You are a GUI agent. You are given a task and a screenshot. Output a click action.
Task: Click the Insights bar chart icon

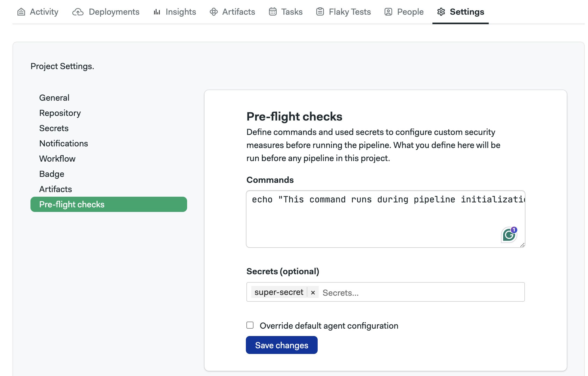click(x=157, y=12)
